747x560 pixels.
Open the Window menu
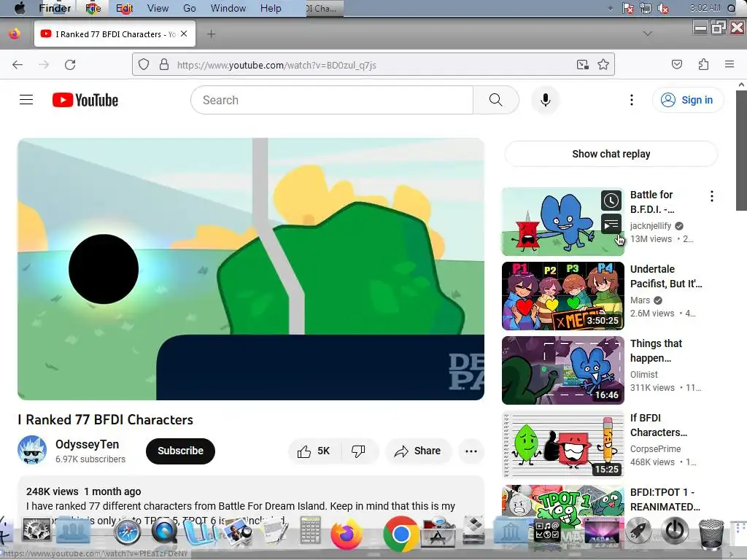[x=228, y=8]
